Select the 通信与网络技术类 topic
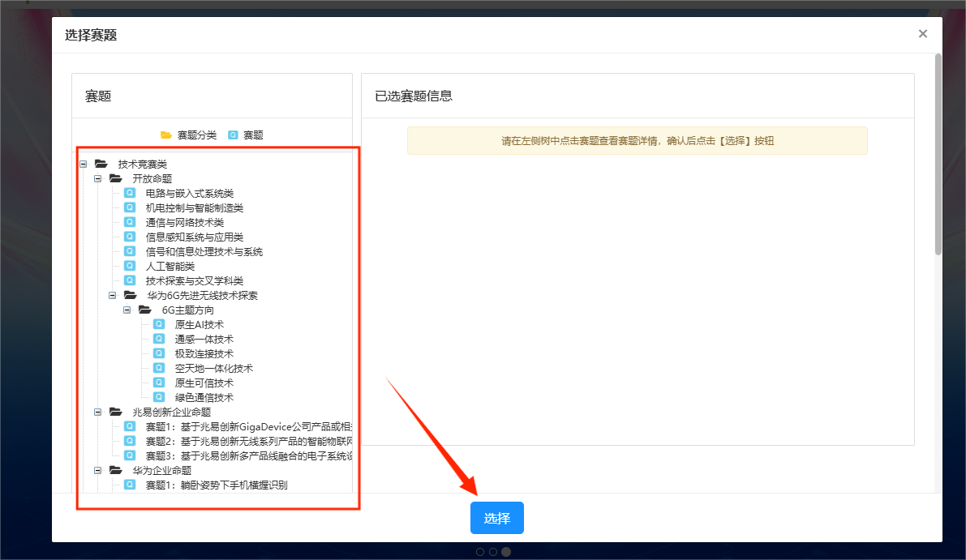The width and height of the screenshot is (966, 560). pos(184,222)
